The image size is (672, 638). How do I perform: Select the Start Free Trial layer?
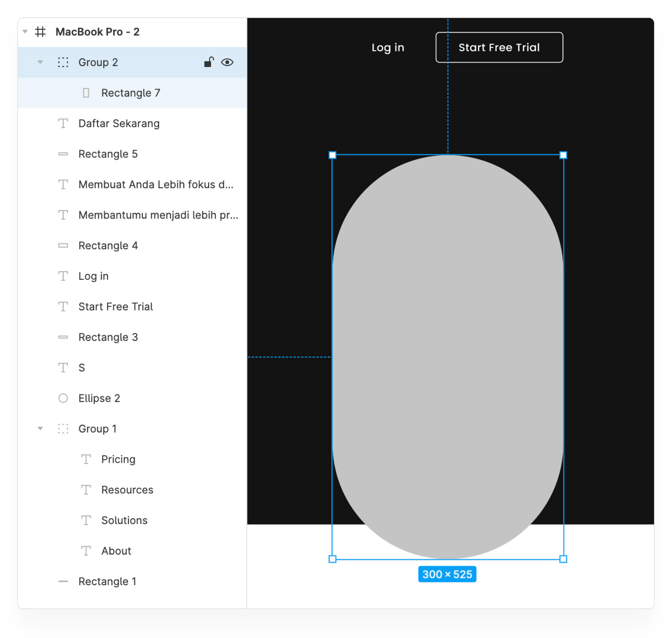click(116, 307)
